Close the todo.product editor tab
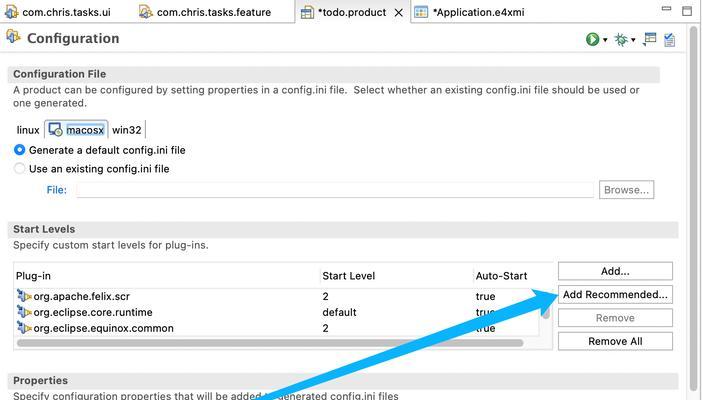This screenshot has height=400, width=702. 400,13
